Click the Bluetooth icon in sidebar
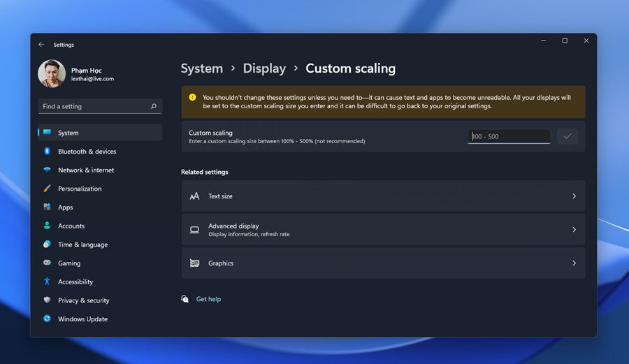 point(47,151)
